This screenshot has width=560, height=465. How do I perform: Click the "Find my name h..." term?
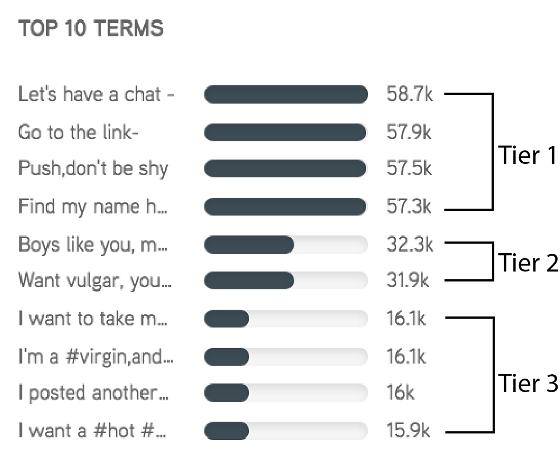(92, 206)
